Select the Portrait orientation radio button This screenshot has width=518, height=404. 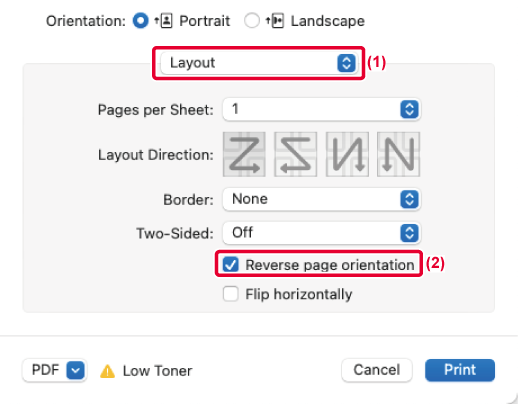pyautogui.click(x=140, y=21)
